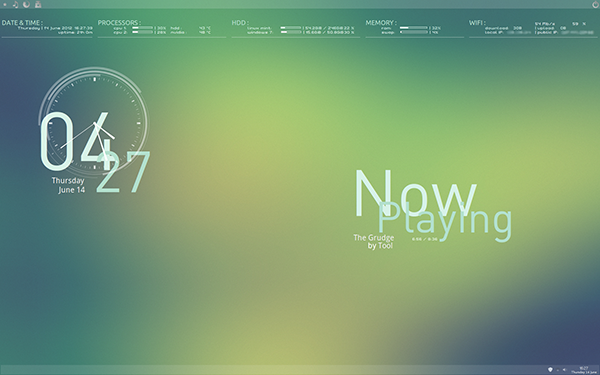The image size is (600, 375).
Task: Click the 'DATE & TIME :' header
Action: click(22, 23)
